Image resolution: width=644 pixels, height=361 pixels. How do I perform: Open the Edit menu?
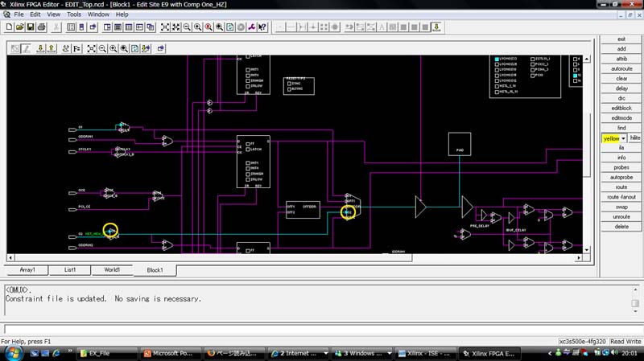pyautogui.click(x=35, y=14)
